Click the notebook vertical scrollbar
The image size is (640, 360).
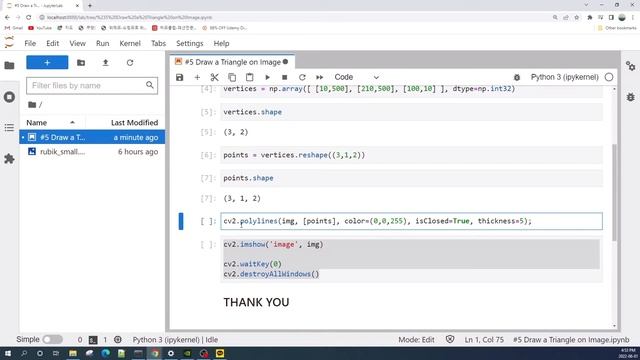(x=615, y=192)
